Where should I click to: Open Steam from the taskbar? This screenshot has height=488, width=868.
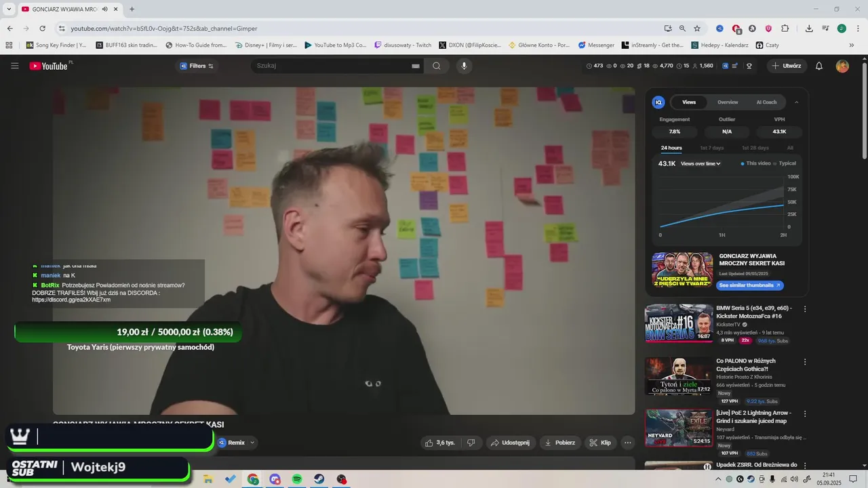[x=319, y=479]
